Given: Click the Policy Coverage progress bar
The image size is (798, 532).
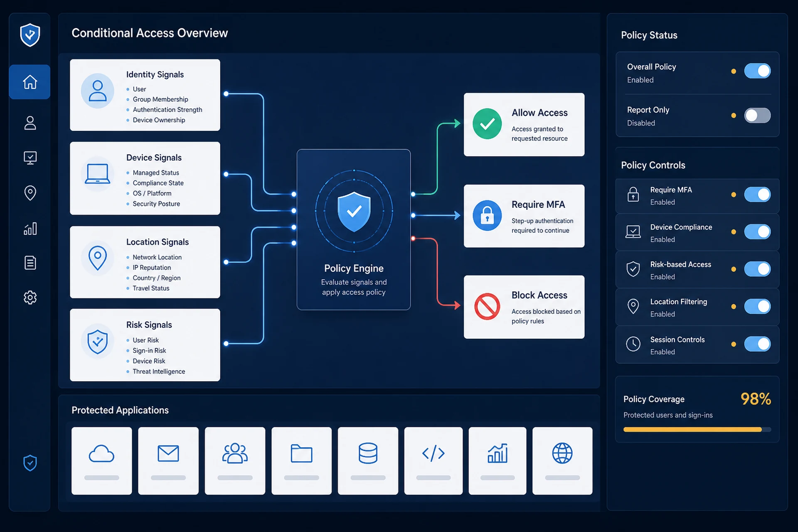Looking at the screenshot, I should click(x=697, y=430).
